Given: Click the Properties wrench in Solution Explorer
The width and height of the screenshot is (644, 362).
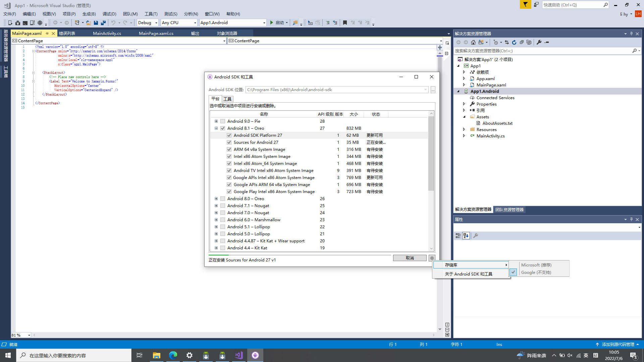Looking at the screenshot, I should [x=539, y=42].
